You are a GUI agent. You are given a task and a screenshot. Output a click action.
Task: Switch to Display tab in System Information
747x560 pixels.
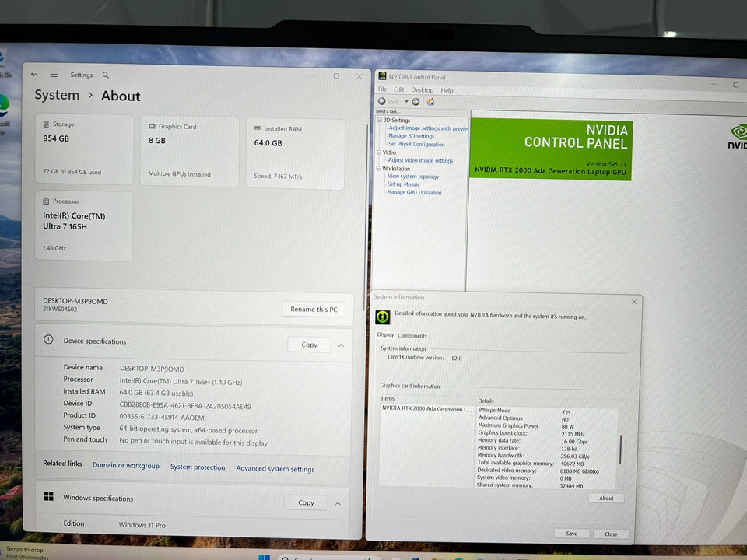click(x=385, y=334)
